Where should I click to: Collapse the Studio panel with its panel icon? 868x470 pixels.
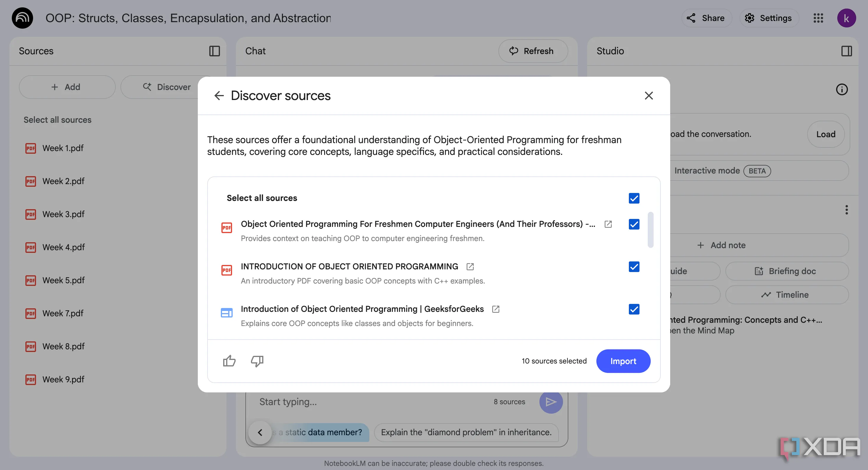click(846, 51)
